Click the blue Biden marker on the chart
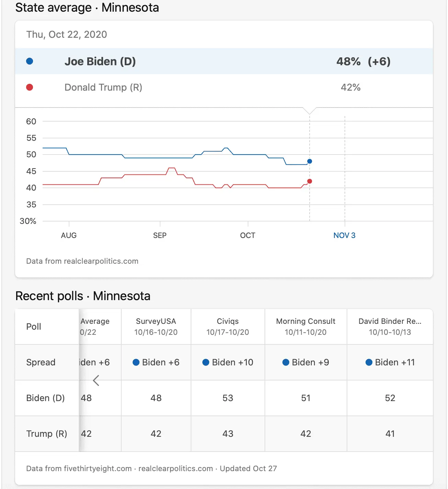Image resolution: width=448 pixels, height=489 pixels. [x=310, y=161]
